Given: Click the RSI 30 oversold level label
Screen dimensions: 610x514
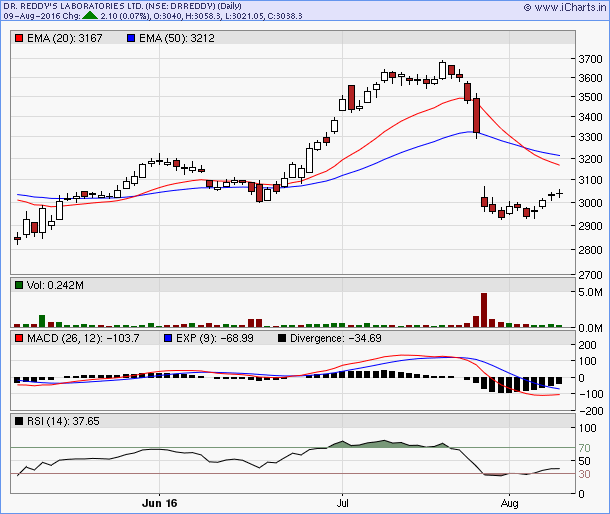Looking at the screenshot, I should point(584,474).
